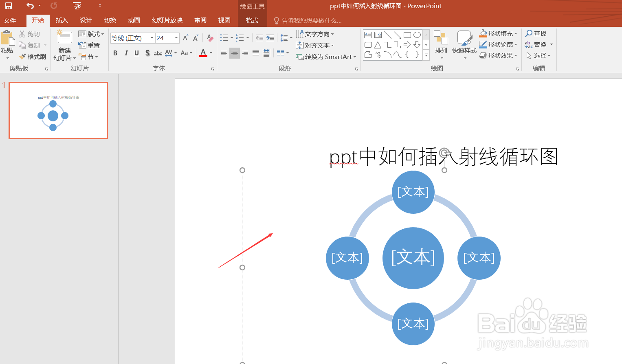Undo the last action
This screenshot has height=364, width=622.
point(30,6)
